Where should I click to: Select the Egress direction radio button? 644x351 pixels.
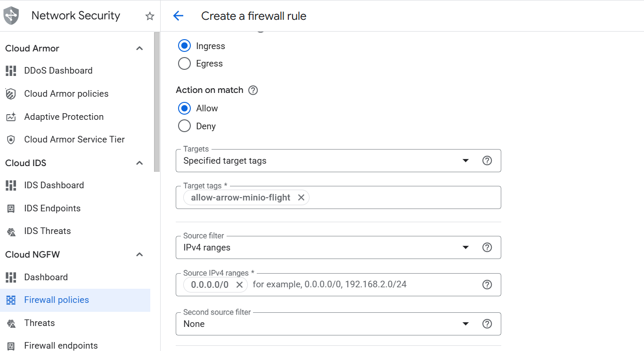pyautogui.click(x=184, y=63)
